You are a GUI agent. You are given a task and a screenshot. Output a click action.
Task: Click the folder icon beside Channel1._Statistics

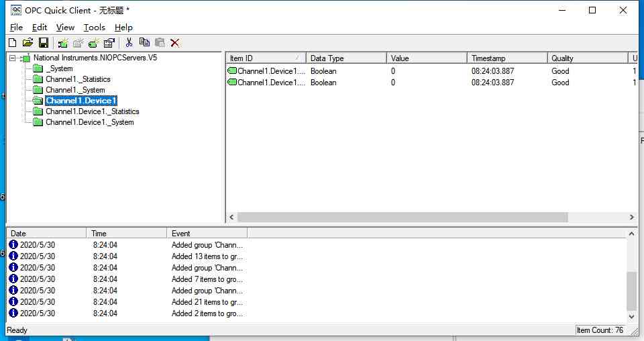38,79
